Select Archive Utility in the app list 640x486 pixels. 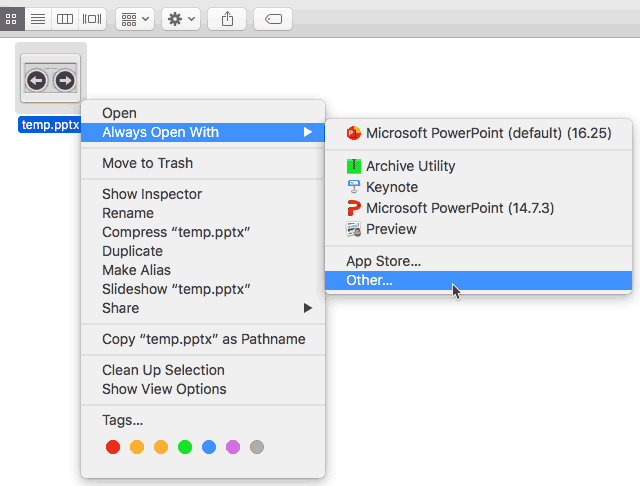pos(410,166)
